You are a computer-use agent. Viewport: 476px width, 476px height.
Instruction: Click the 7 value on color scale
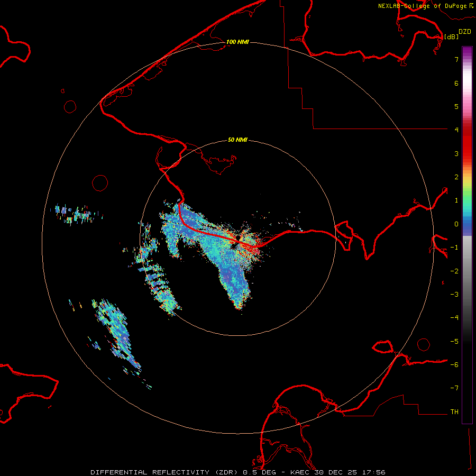(x=456, y=59)
